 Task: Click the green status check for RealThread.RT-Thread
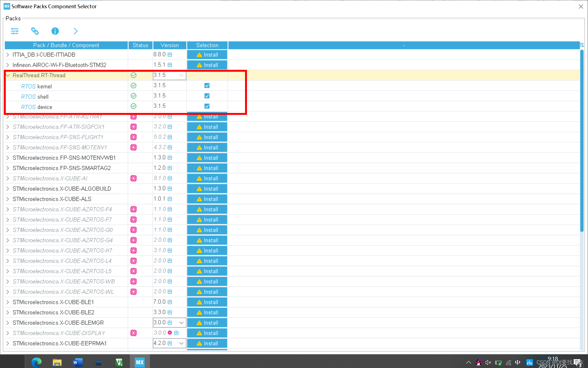[x=133, y=75]
